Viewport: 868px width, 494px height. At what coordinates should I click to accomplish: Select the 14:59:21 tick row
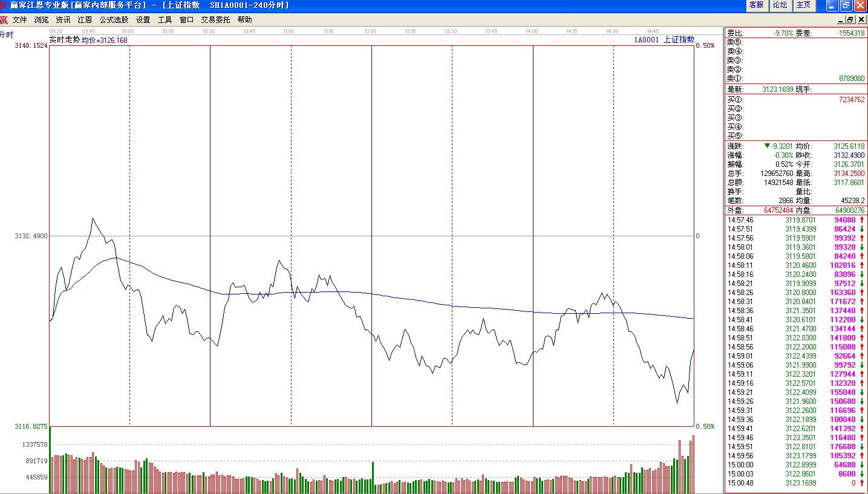pos(795,392)
